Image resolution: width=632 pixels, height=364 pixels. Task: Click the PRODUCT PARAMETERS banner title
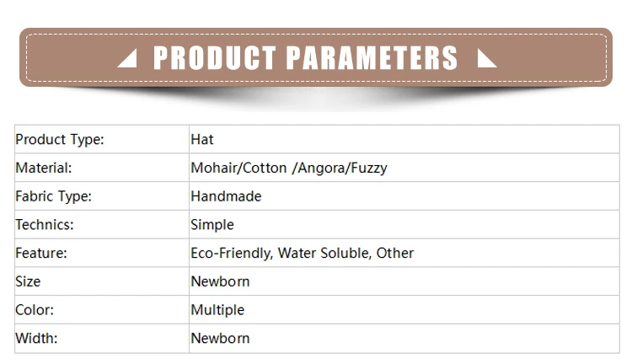click(306, 58)
